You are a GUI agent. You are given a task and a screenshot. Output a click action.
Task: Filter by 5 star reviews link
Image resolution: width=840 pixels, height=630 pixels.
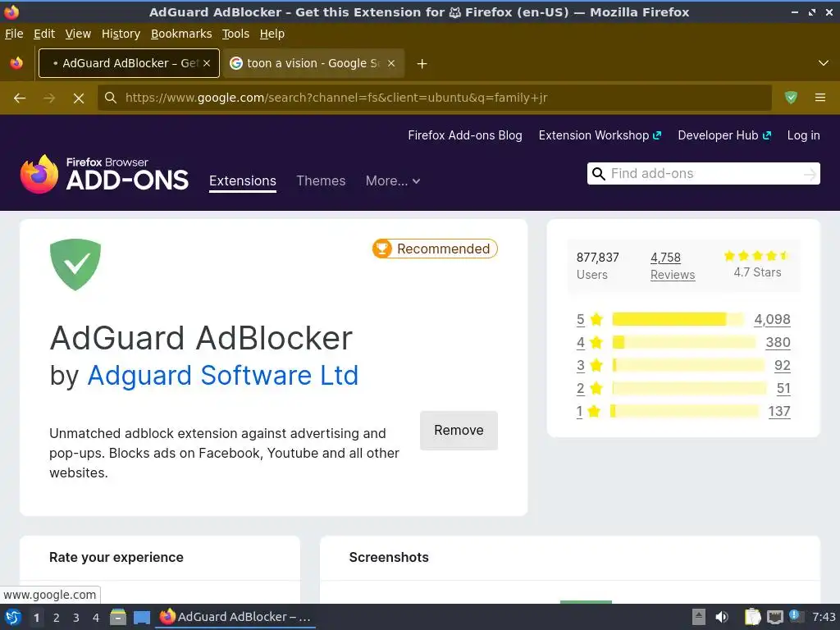pos(580,319)
